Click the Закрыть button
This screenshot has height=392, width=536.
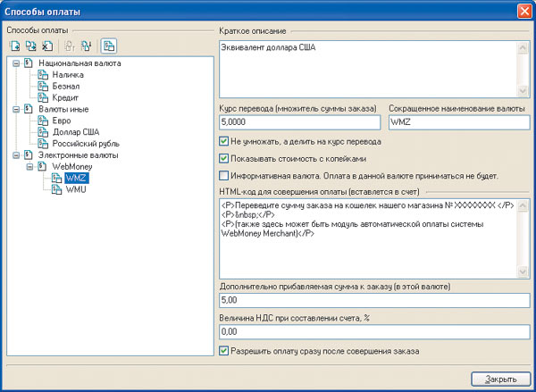click(x=501, y=379)
